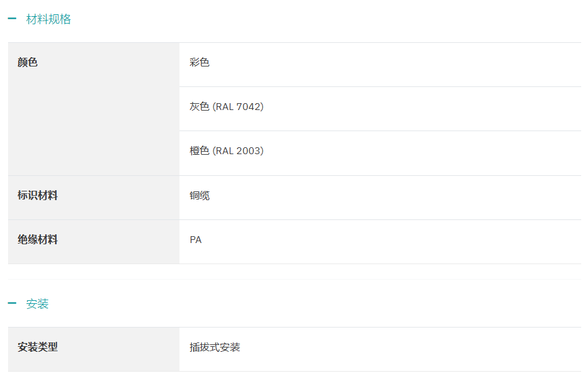Collapse the 材料规格 section minus icon
588x381 pixels.
(12, 19)
